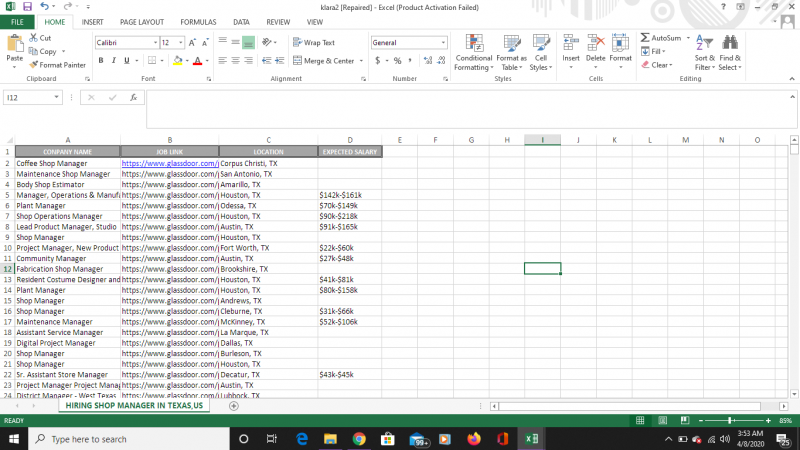Open the glassdoor link in row 2
Screen dimensions: 800x450
(170, 163)
